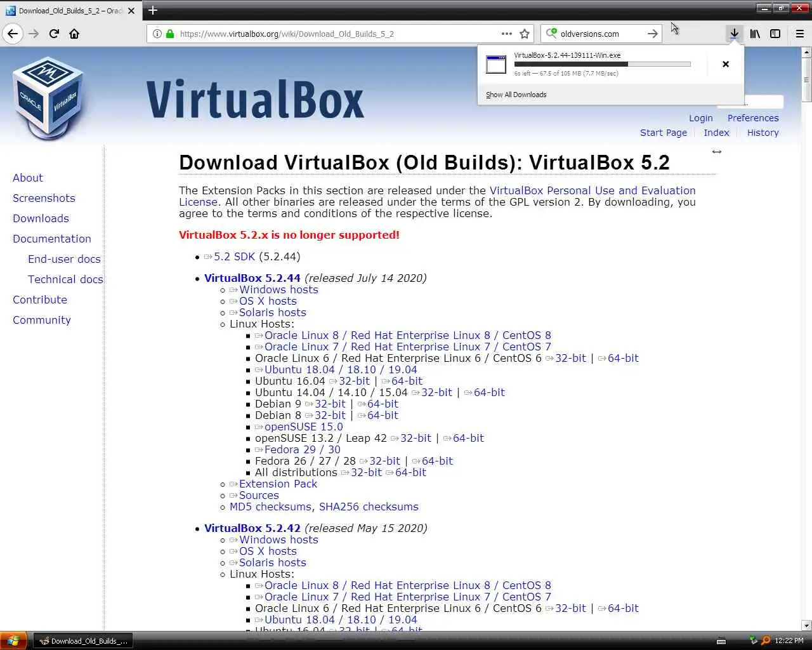The height and width of the screenshot is (650, 812).
Task: Click the scrollbar up arrow
Action: pos(806,53)
